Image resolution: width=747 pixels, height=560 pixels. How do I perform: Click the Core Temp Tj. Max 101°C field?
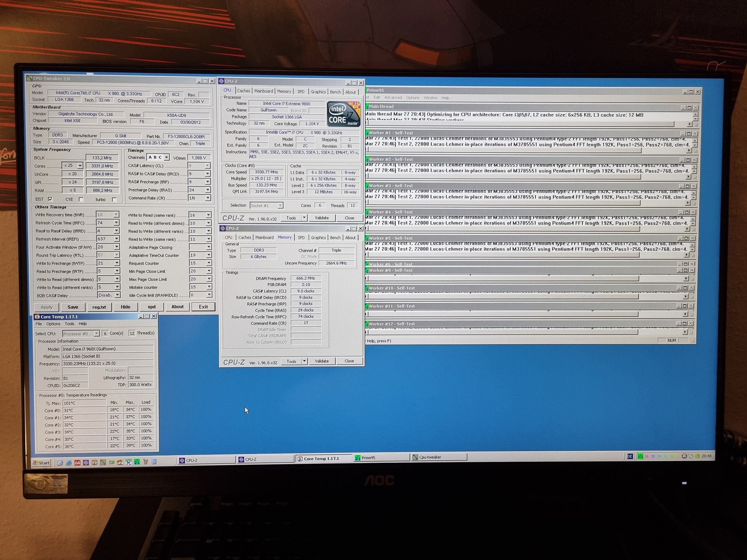[x=84, y=403]
